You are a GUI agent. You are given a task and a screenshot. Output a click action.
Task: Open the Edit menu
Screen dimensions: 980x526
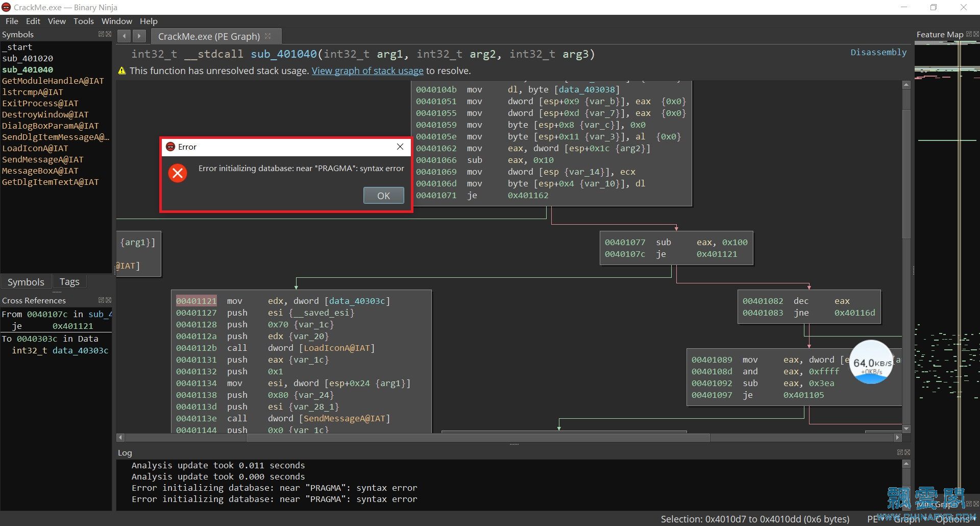click(33, 21)
